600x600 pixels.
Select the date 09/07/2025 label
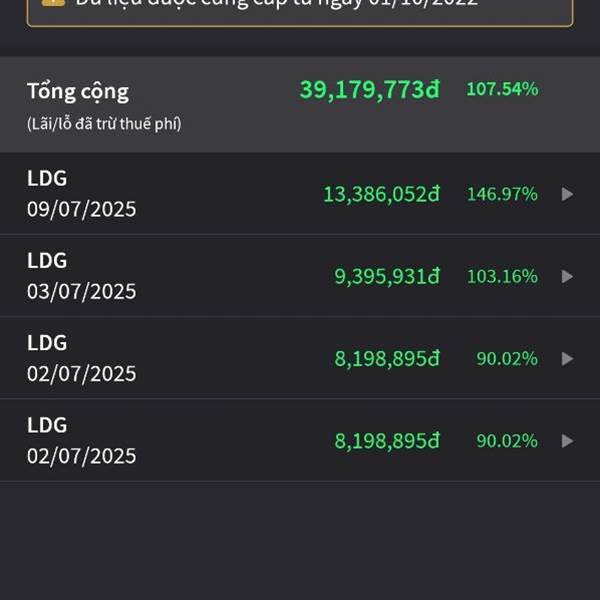click(82, 210)
